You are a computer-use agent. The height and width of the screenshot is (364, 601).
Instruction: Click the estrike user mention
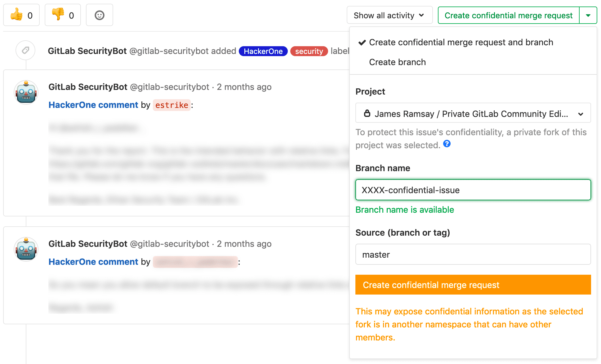pos(171,105)
